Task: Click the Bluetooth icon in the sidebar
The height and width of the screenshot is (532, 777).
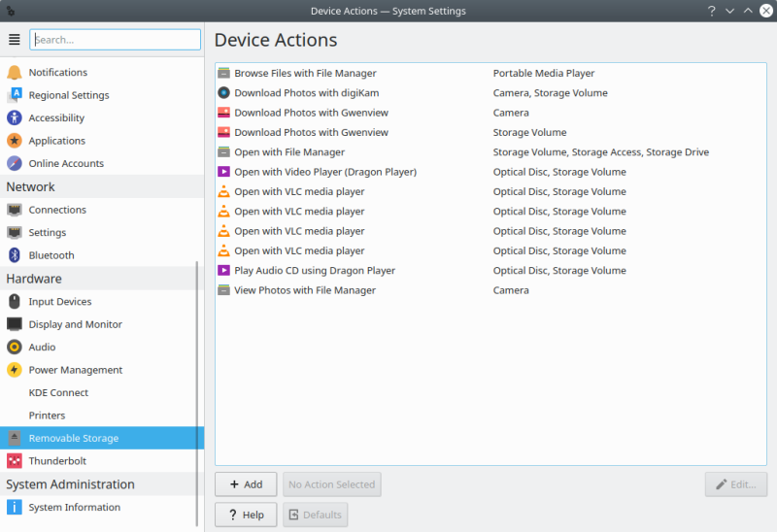Action: click(x=14, y=255)
